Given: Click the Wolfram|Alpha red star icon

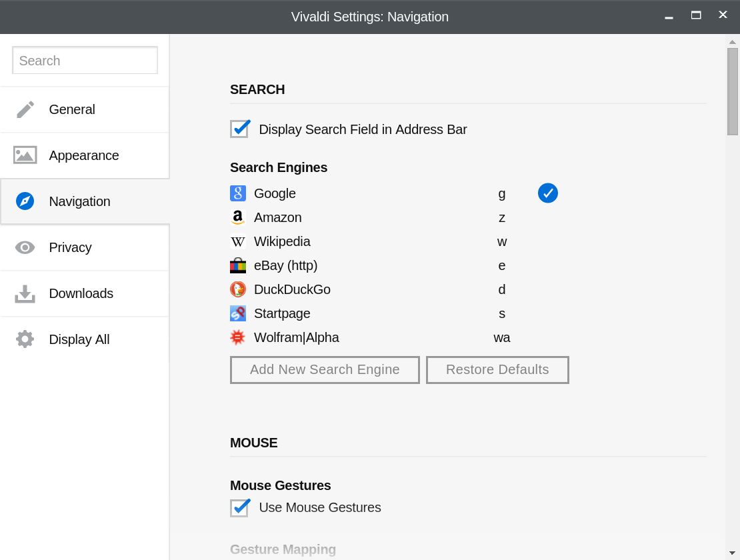Looking at the screenshot, I should pyautogui.click(x=238, y=337).
